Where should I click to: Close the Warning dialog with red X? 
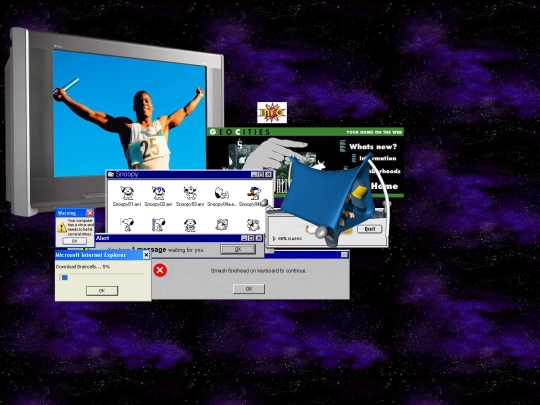point(90,213)
